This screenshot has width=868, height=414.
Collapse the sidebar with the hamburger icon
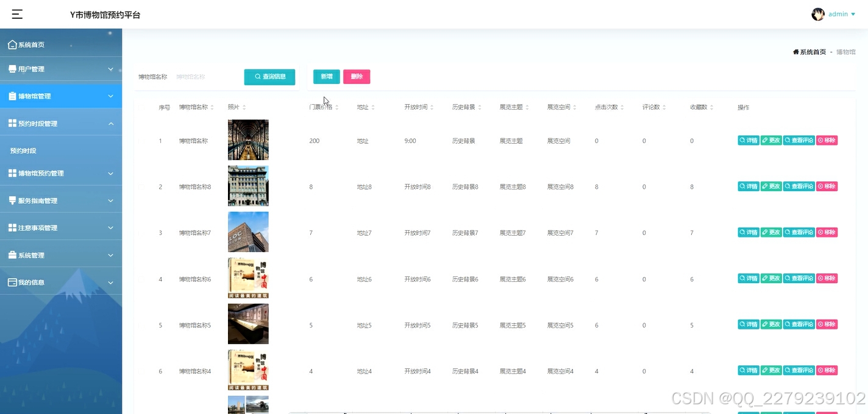[17, 14]
